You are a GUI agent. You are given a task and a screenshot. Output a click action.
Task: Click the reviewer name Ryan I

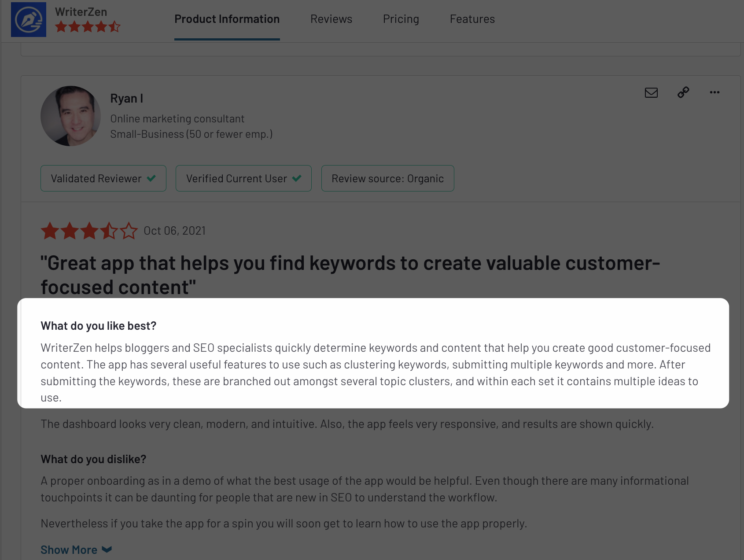(127, 98)
